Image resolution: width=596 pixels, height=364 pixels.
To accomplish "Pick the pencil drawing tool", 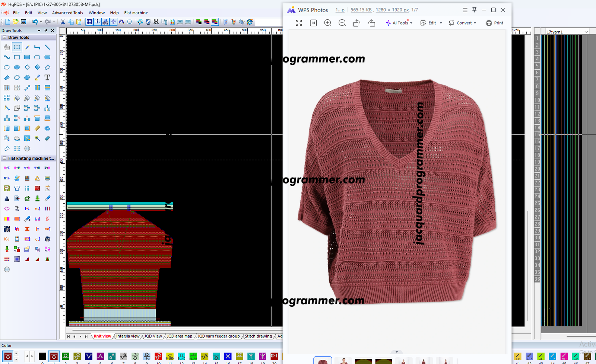I will [x=27, y=47].
